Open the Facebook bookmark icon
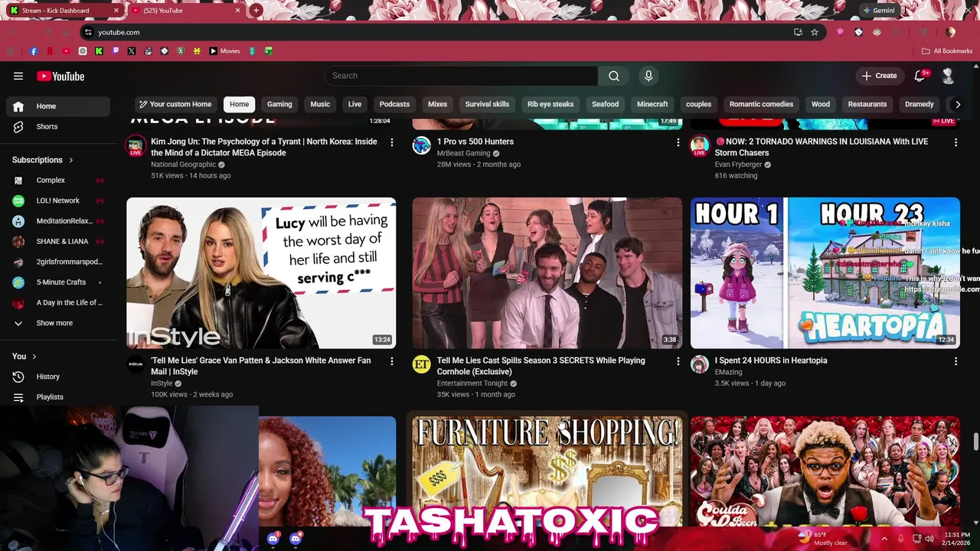This screenshot has width=980, height=551. point(34,51)
